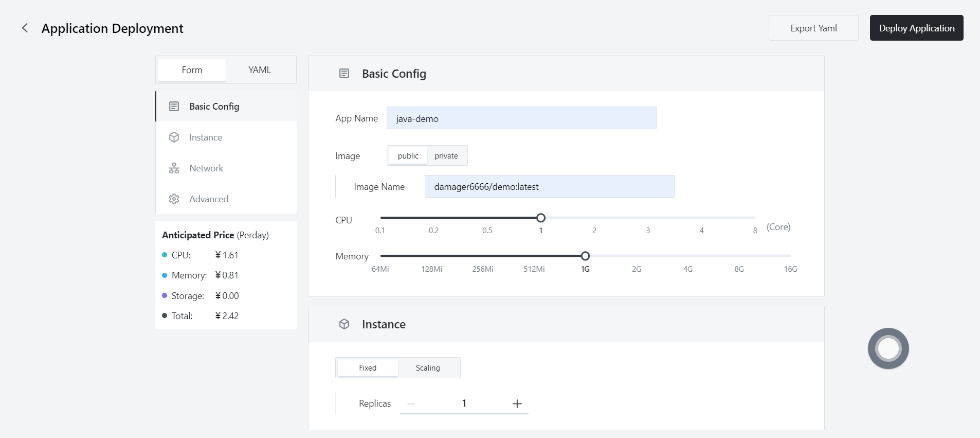Click the Image Name input field
The height and width of the screenshot is (438, 980).
[550, 186]
